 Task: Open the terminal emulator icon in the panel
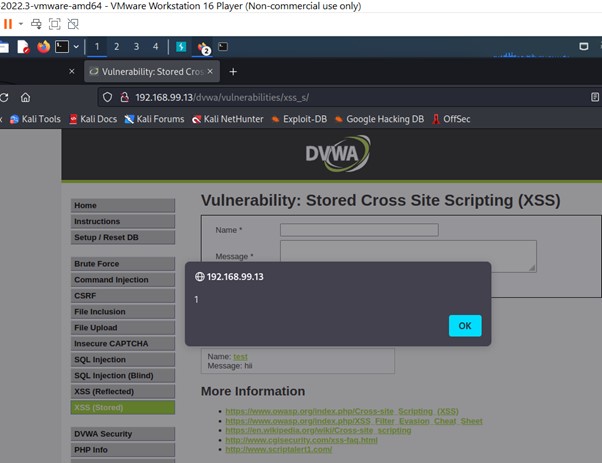click(x=62, y=47)
